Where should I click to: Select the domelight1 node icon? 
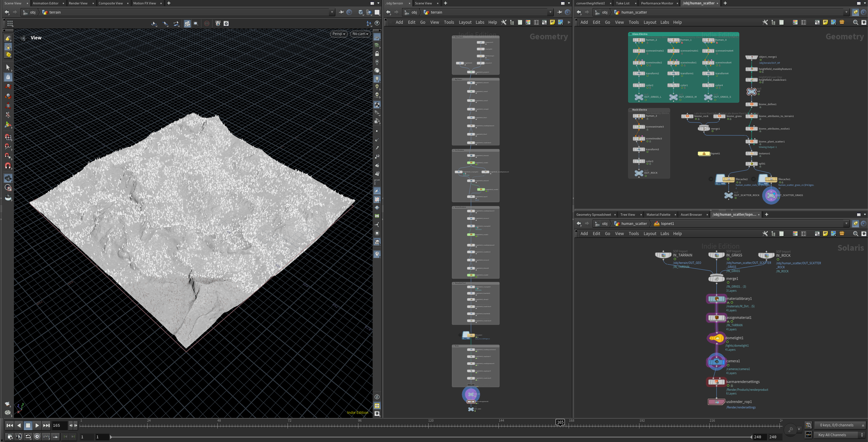click(716, 338)
